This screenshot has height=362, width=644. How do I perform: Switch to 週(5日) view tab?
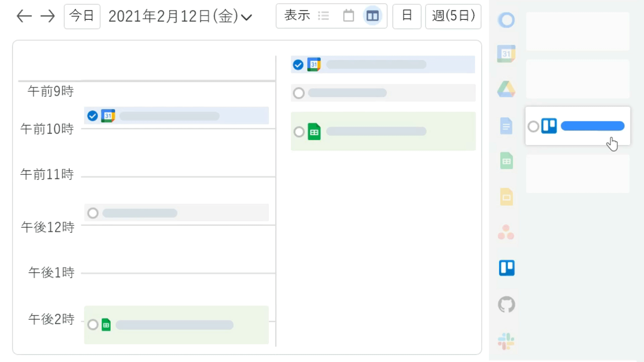tap(453, 16)
